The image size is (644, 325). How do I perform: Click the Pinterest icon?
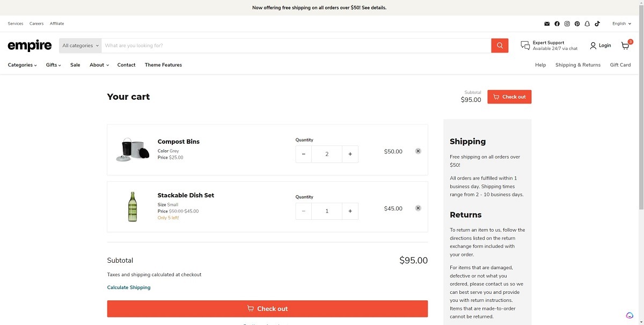pos(577,24)
